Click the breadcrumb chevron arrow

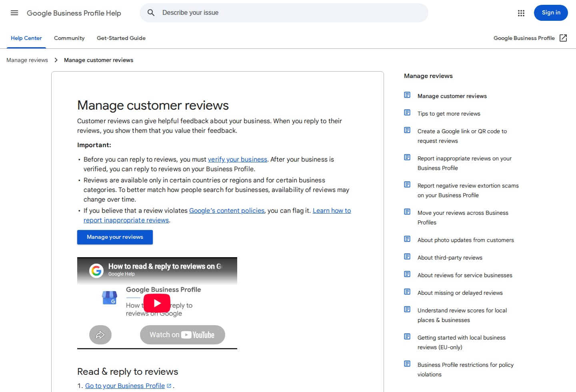(56, 60)
